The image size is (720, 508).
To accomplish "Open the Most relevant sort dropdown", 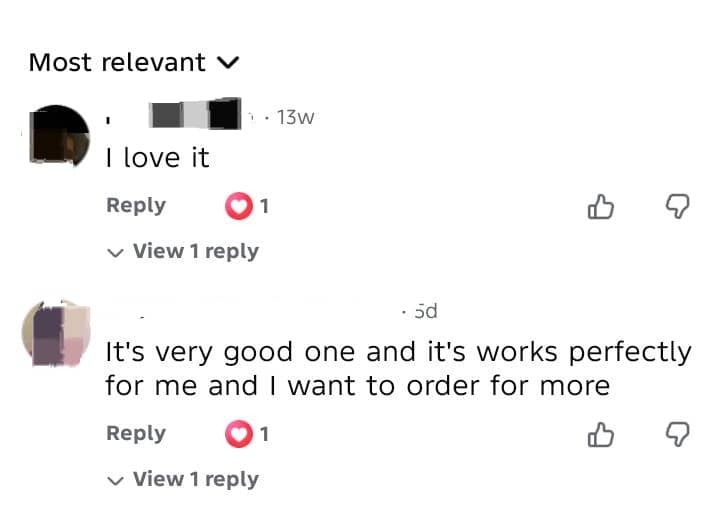I will [134, 62].
